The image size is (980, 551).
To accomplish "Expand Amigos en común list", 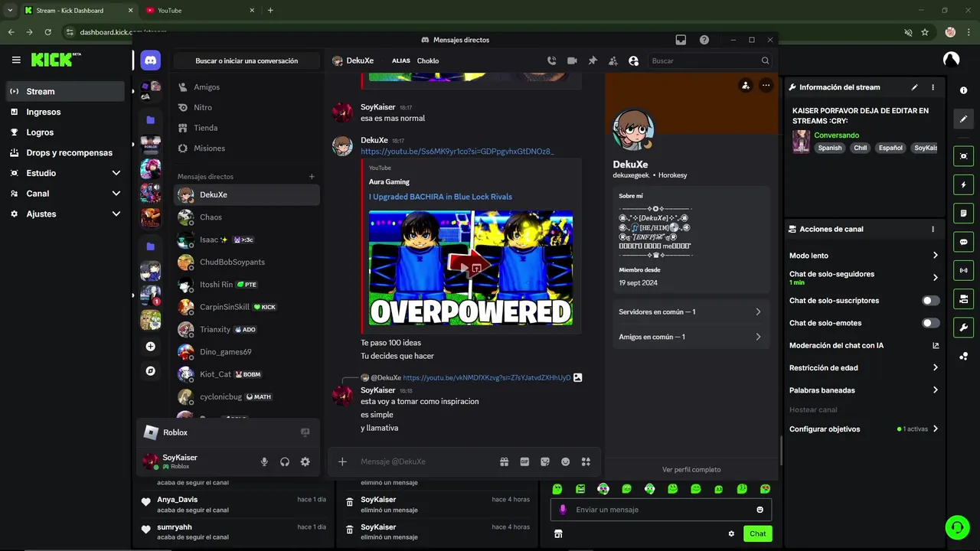I will [690, 337].
